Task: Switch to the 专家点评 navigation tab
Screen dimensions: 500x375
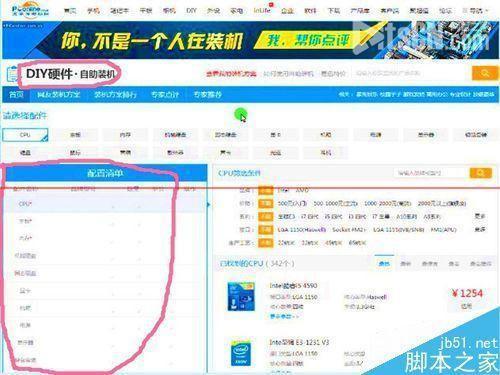Action: tap(165, 95)
